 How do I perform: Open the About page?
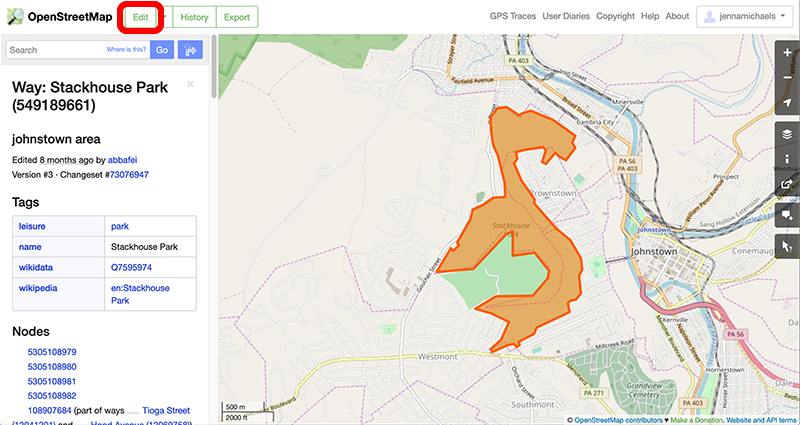pyautogui.click(x=677, y=16)
